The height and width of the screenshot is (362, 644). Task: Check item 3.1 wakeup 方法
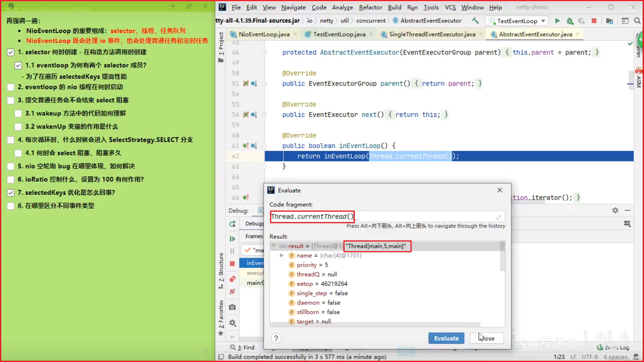18,114
